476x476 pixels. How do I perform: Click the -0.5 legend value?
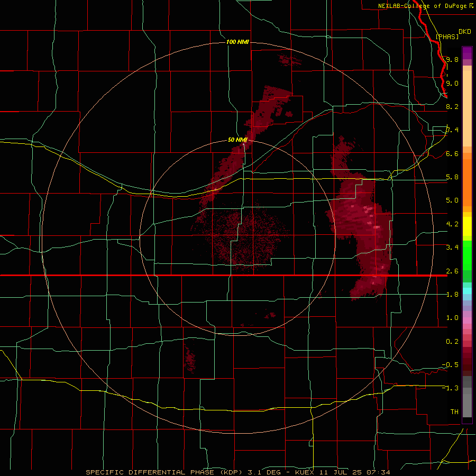pos(450,365)
